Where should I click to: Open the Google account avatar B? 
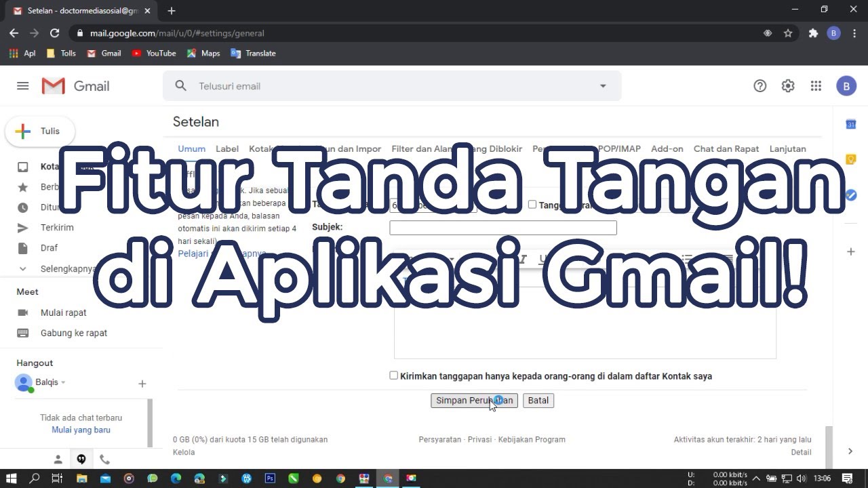pyautogui.click(x=846, y=86)
